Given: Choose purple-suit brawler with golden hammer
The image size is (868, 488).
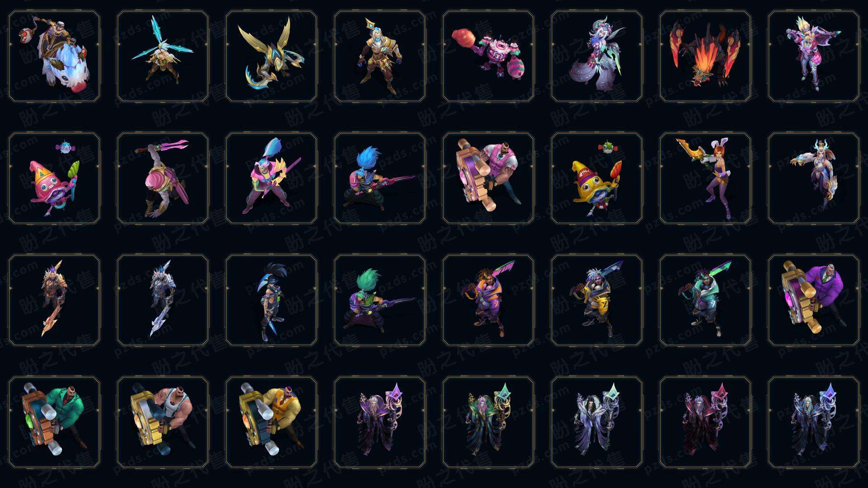Looking at the screenshot, I should click(814, 300).
